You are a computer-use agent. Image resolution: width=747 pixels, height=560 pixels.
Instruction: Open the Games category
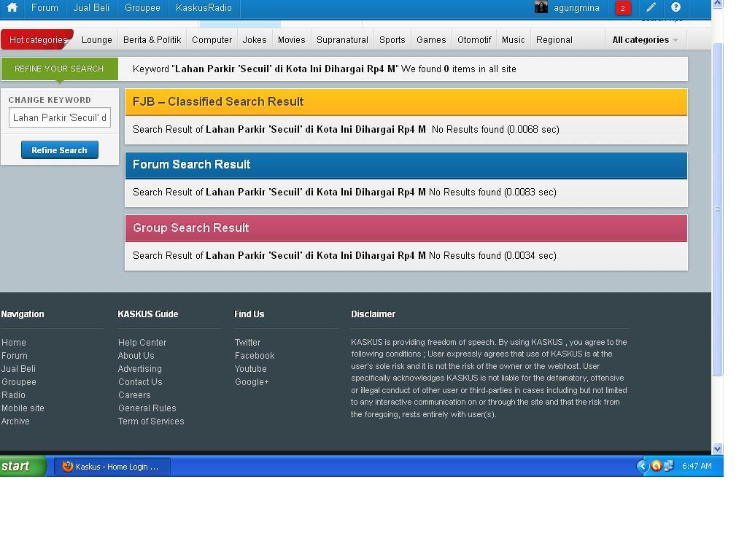pos(431,40)
